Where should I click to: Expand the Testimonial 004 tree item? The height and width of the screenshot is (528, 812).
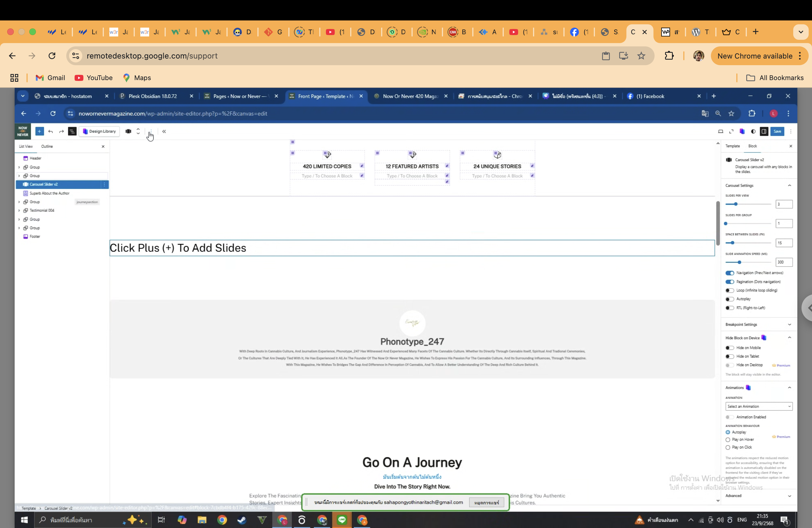[19, 210]
